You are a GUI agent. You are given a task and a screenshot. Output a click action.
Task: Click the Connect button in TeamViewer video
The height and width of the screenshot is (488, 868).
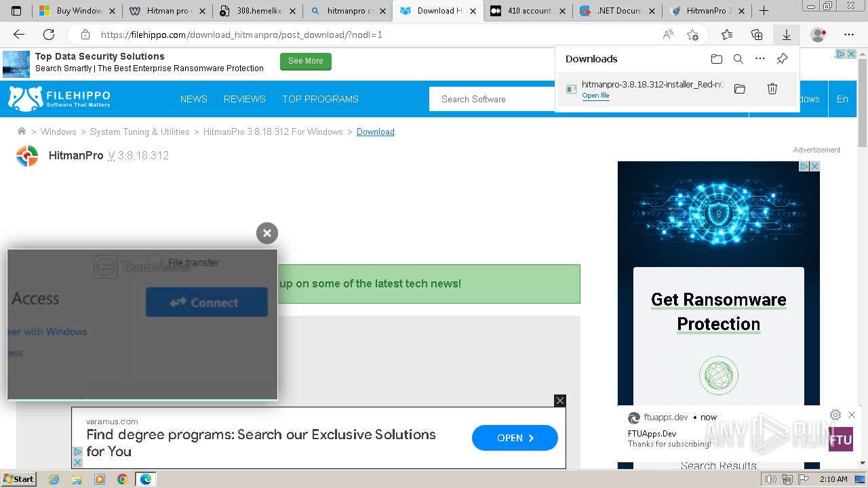[207, 302]
